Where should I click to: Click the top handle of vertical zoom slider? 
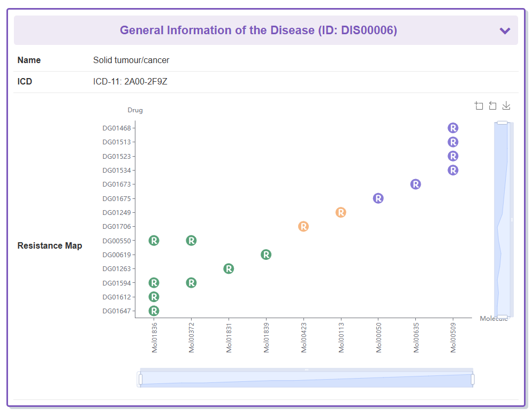click(502, 123)
